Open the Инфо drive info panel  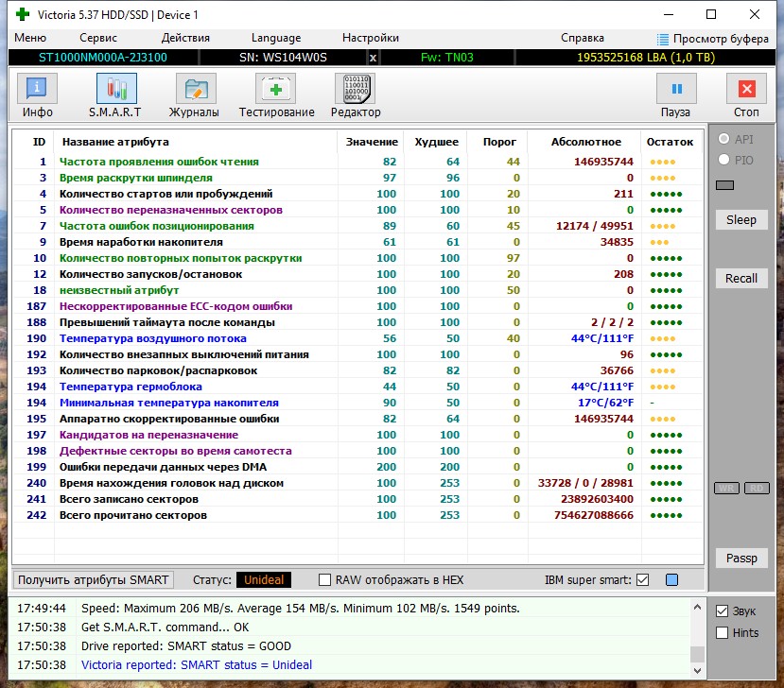[x=38, y=89]
